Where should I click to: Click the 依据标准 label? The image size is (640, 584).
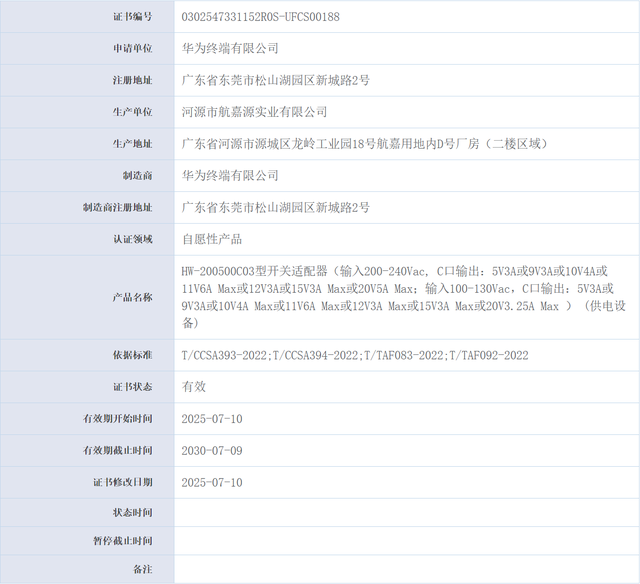point(133,355)
